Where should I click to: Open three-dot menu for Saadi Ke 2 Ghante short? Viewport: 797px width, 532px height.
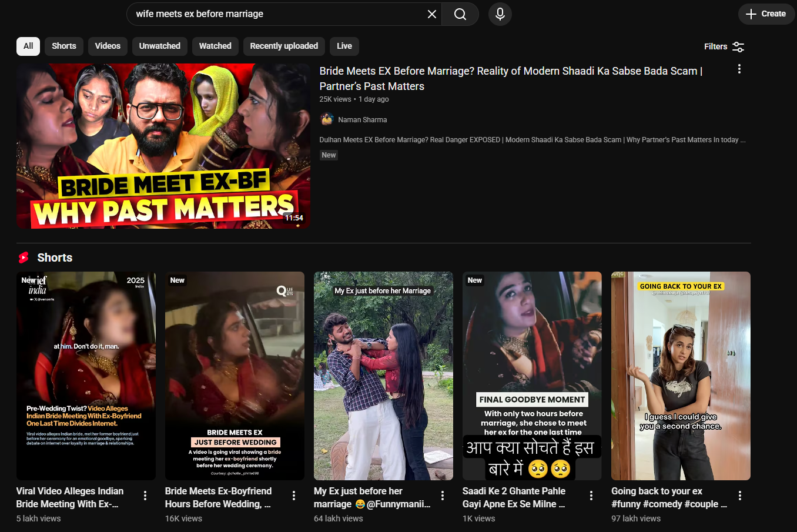[x=591, y=496]
